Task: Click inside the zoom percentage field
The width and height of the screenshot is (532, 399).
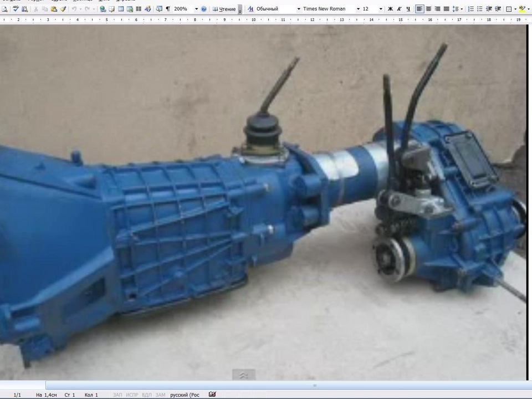Action: click(183, 9)
